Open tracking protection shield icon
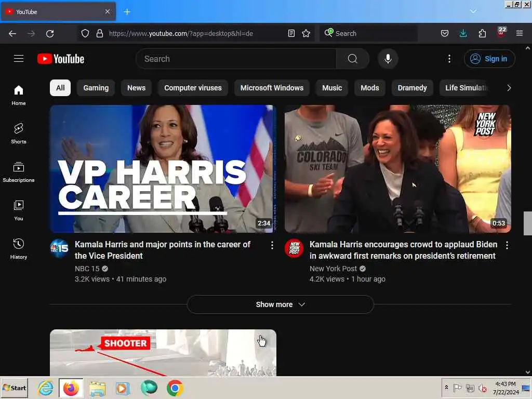Image resolution: width=532 pixels, height=399 pixels. click(x=85, y=33)
